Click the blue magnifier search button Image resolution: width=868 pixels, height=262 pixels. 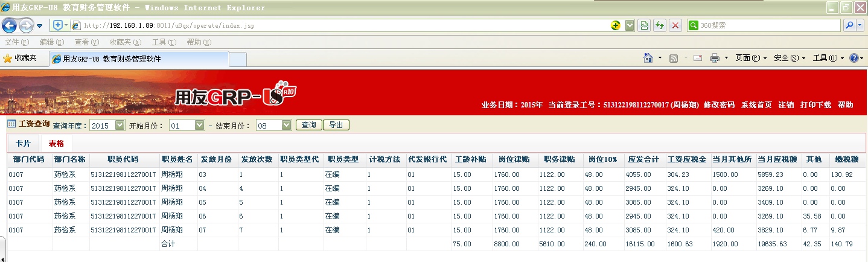(849, 25)
